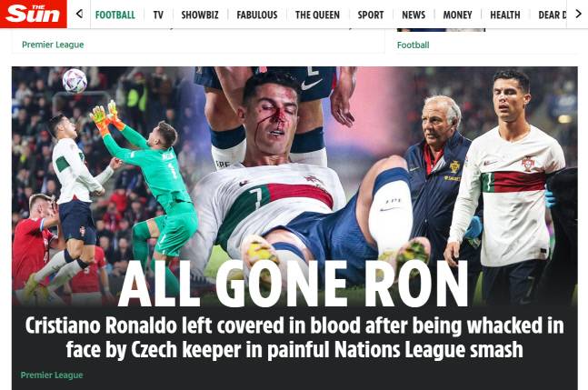The image size is (588, 390).
Task: Go to the Showbiz section
Action: coord(200,15)
